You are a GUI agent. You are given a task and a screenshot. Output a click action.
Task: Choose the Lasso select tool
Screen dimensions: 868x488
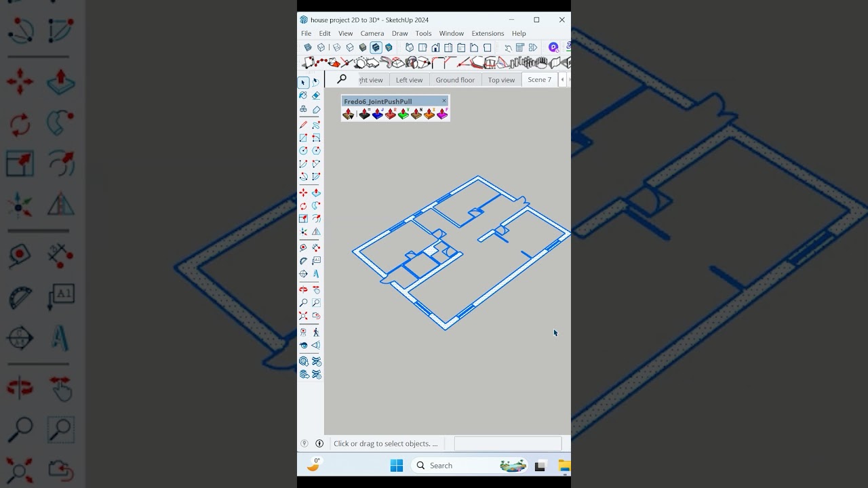coord(316,83)
